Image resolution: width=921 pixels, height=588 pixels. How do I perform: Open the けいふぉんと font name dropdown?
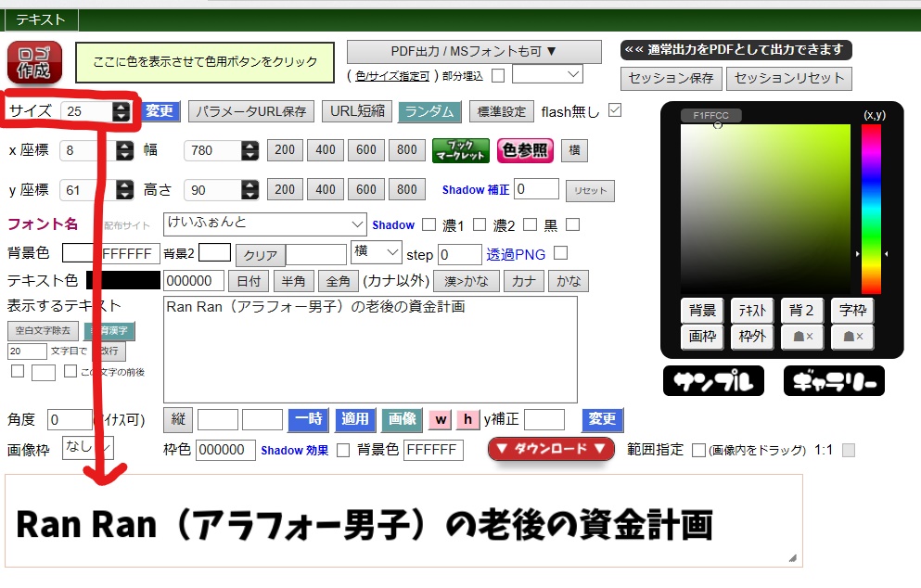(265, 224)
